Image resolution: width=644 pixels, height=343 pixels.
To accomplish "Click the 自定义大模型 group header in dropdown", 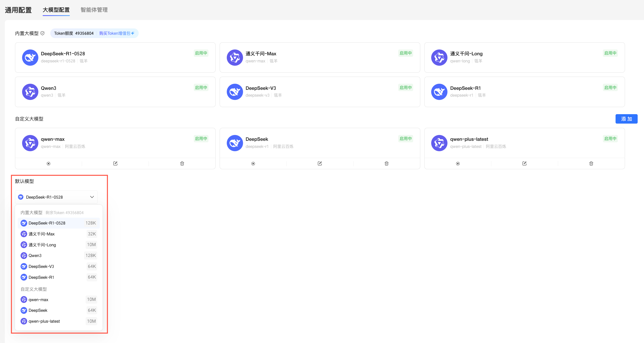I will click(34, 289).
